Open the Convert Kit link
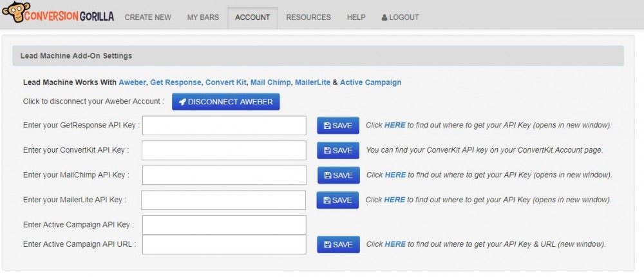 226,82
